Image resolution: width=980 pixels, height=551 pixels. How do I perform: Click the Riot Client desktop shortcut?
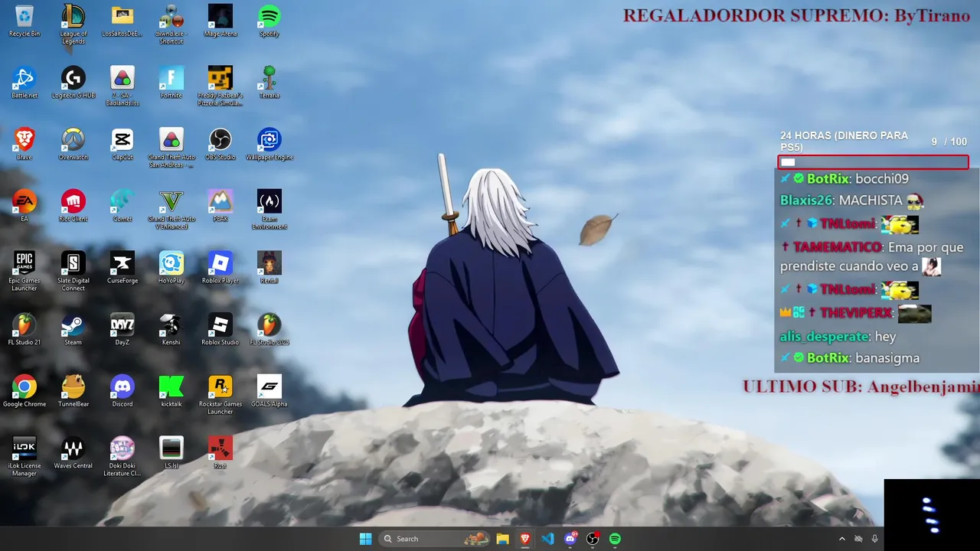(x=73, y=207)
